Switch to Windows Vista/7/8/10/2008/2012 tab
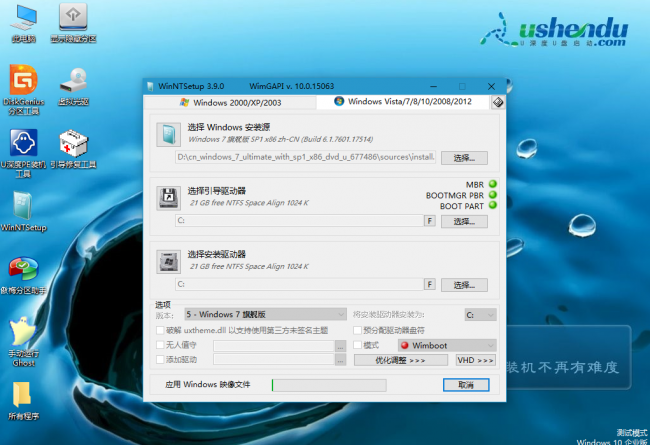 (403, 102)
